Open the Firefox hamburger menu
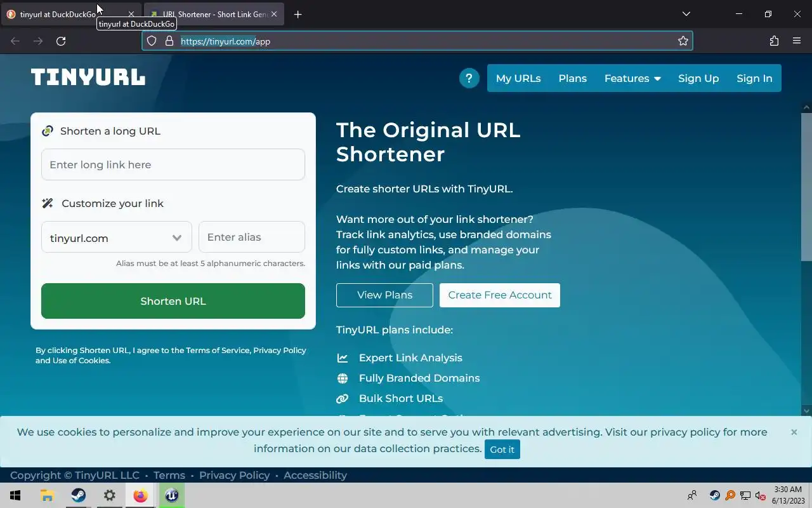Image resolution: width=812 pixels, height=508 pixels. pos(797,41)
